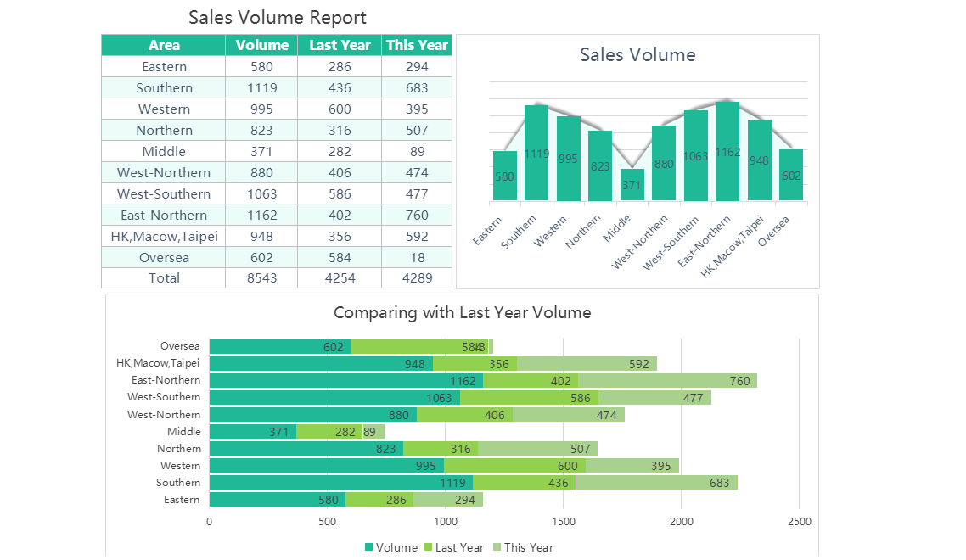Select the Comparing with Last Year Volume title
The image size is (966, 560).
462,313
